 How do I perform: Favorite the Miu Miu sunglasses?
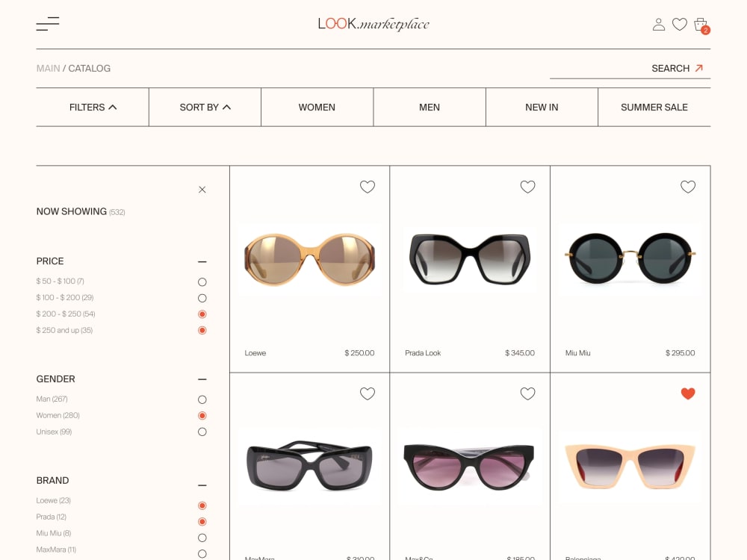tap(687, 187)
